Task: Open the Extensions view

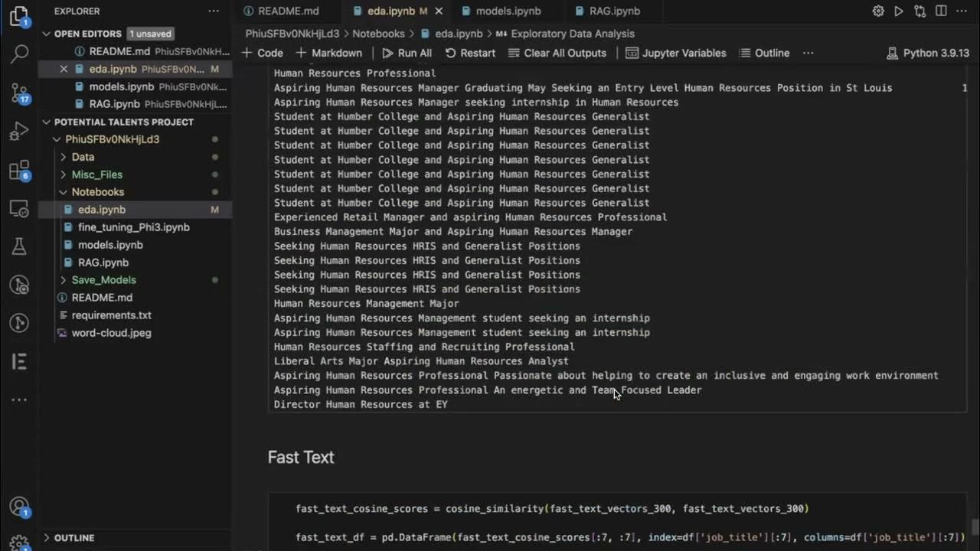Action: click(x=19, y=170)
